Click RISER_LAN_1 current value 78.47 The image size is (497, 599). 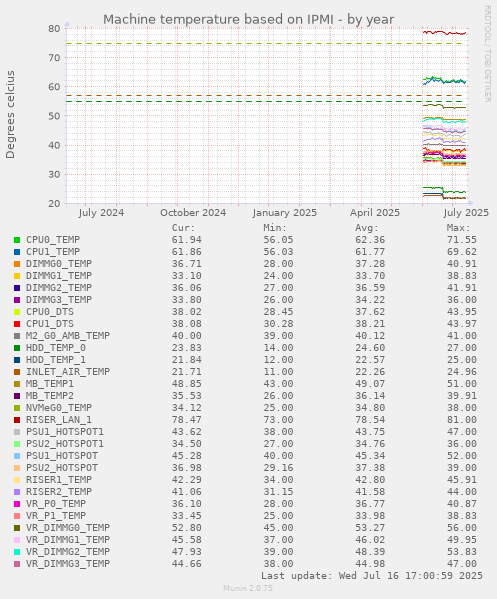pos(186,420)
